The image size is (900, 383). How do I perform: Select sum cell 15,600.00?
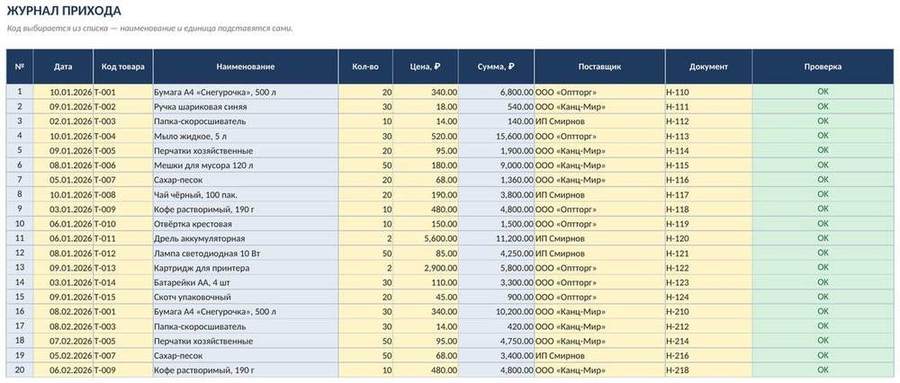click(496, 136)
